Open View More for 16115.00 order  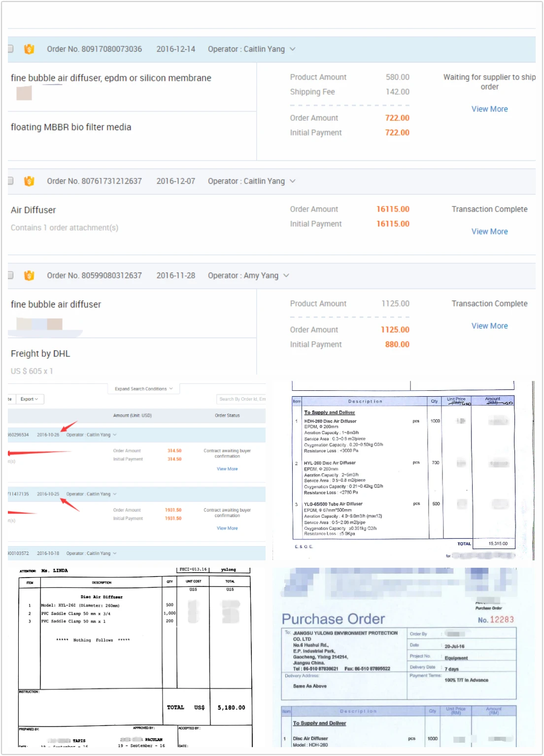pyautogui.click(x=489, y=232)
